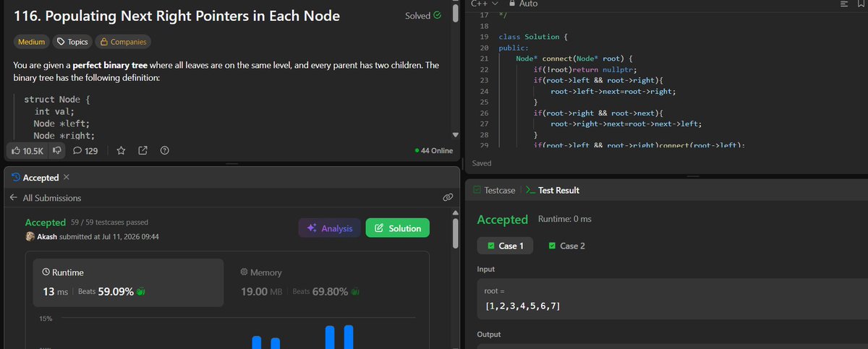Click 'submitted at Jul 11, 2026 09:44' text

pos(110,236)
